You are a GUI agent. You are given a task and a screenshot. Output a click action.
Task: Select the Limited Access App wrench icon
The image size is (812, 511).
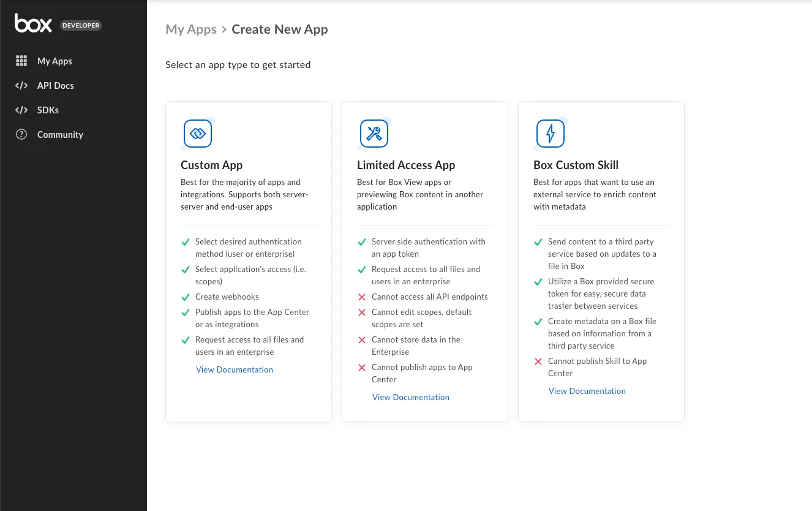tap(374, 133)
